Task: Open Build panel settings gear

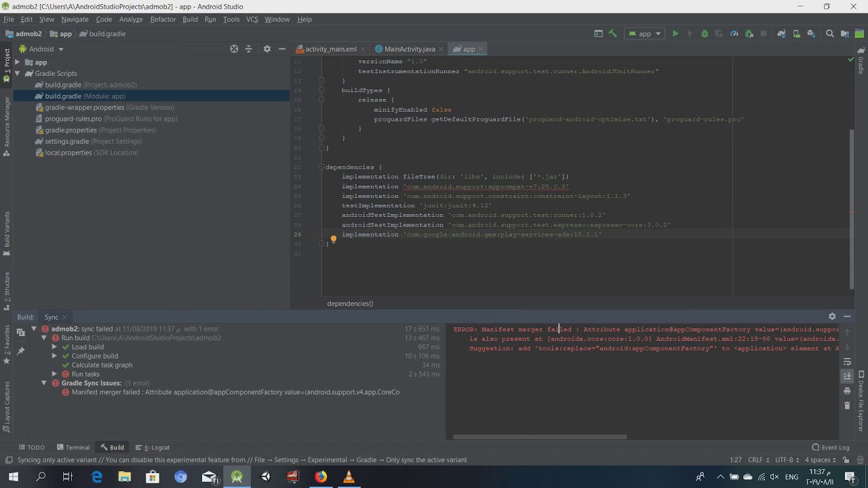Action: (x=832, y=317)
